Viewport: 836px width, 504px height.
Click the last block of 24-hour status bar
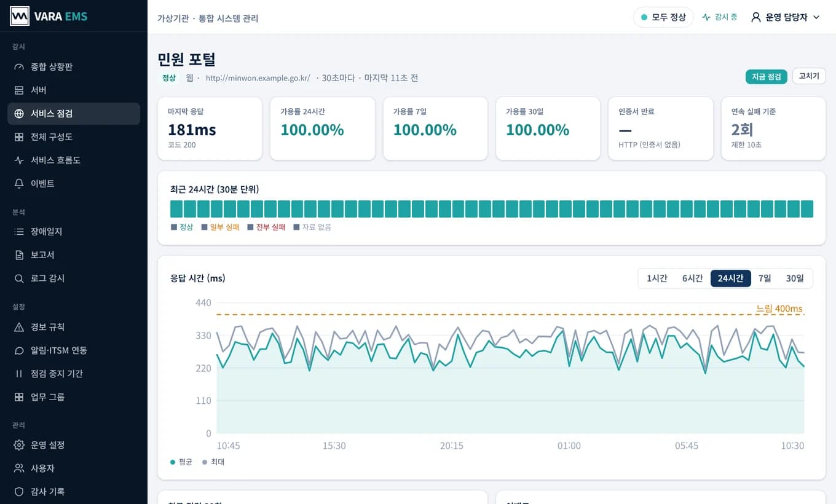click(807, 209)
